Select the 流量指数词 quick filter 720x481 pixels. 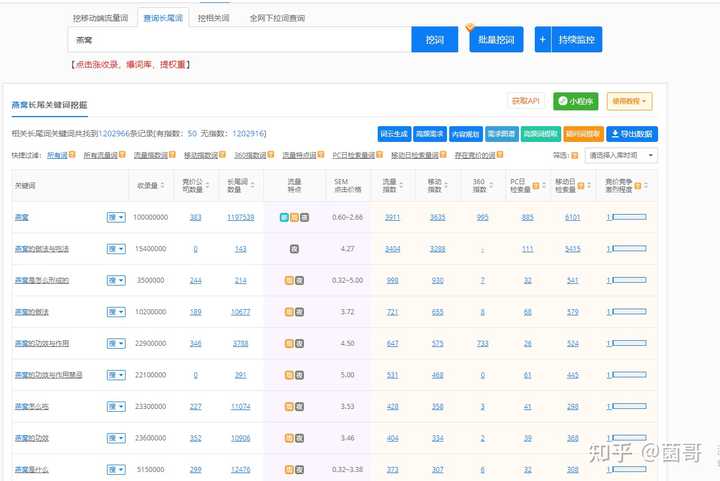tap(151, 156)
